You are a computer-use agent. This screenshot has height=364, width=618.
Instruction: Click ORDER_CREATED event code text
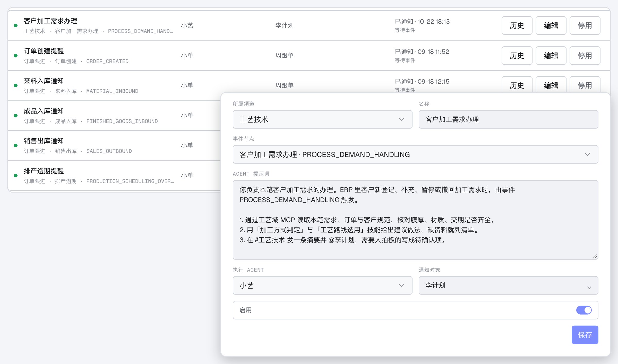point(107,61)
